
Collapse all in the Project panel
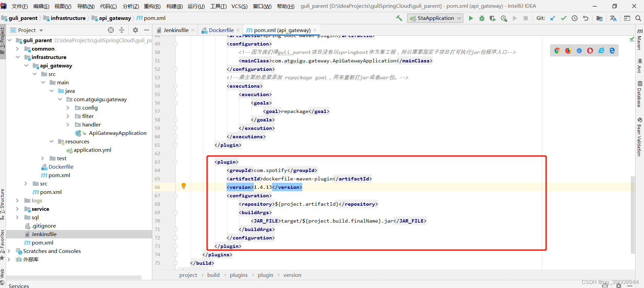point(122,30)
